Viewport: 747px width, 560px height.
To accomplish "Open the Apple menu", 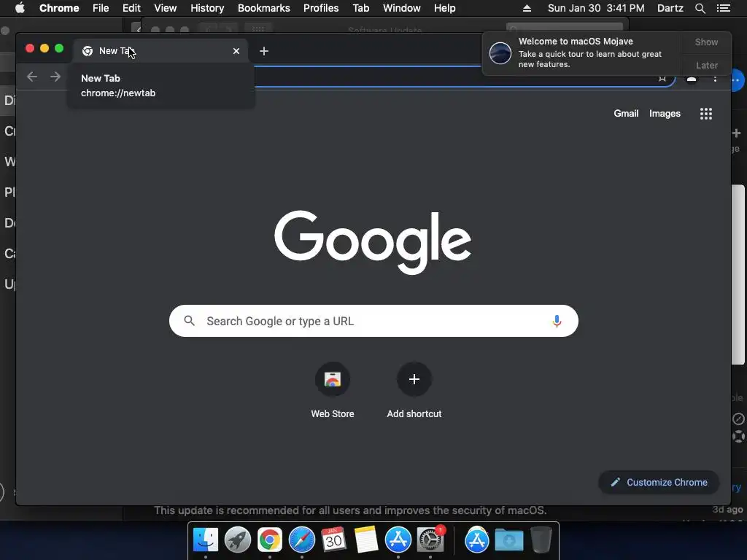I will 20,8.
